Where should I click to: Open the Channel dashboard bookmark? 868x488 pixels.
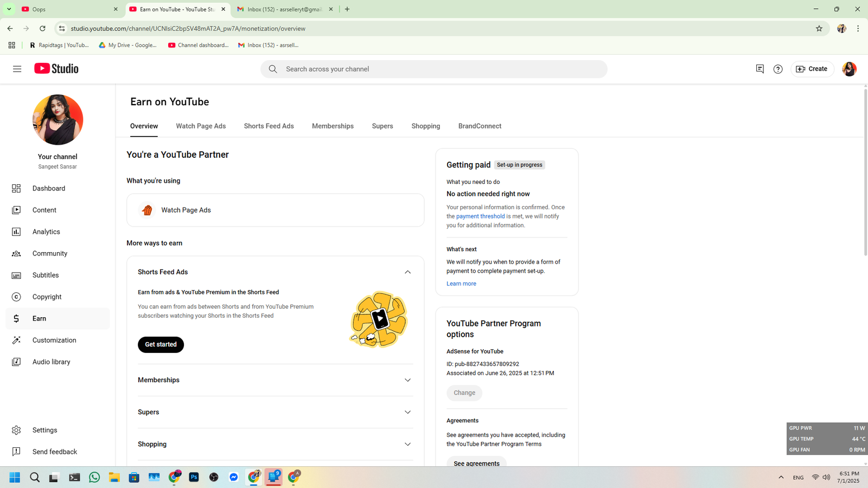(199, 45)
